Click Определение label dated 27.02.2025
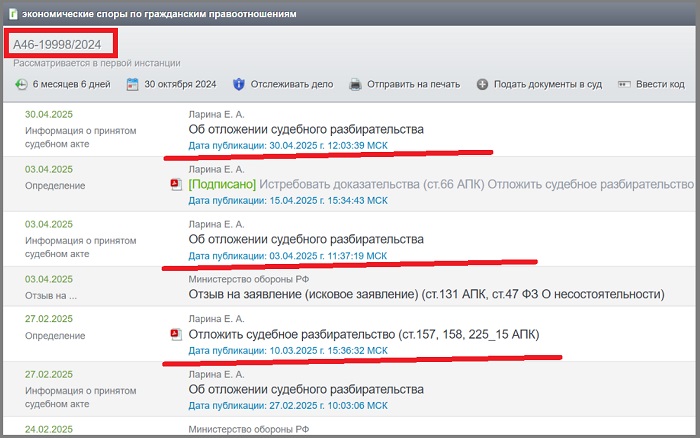The width and height of the screenshot is (700, 438). click(55, 336)
